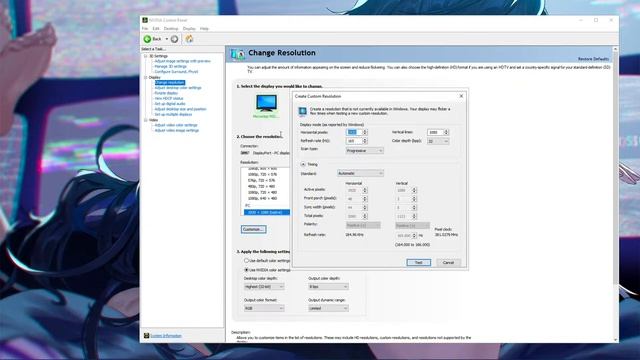The image size is (640, 360).
Task: Adjust Horizontal pixels spinner arrows
Action: (365, 132)
